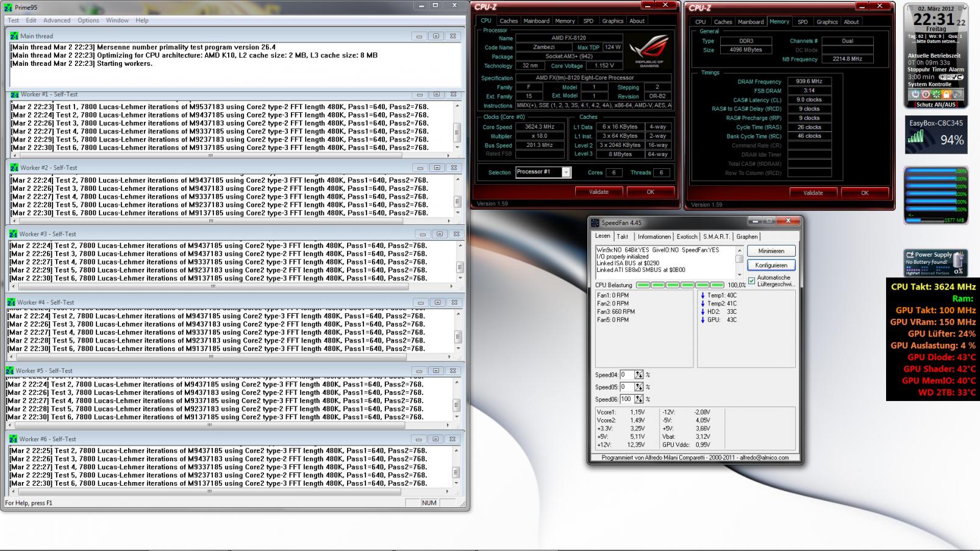The height and width of the screenshot is (551, 980).
Task: Click the green Wi-Fi signal bars in EasyBox gadget
Action: [x=916, y=137]
